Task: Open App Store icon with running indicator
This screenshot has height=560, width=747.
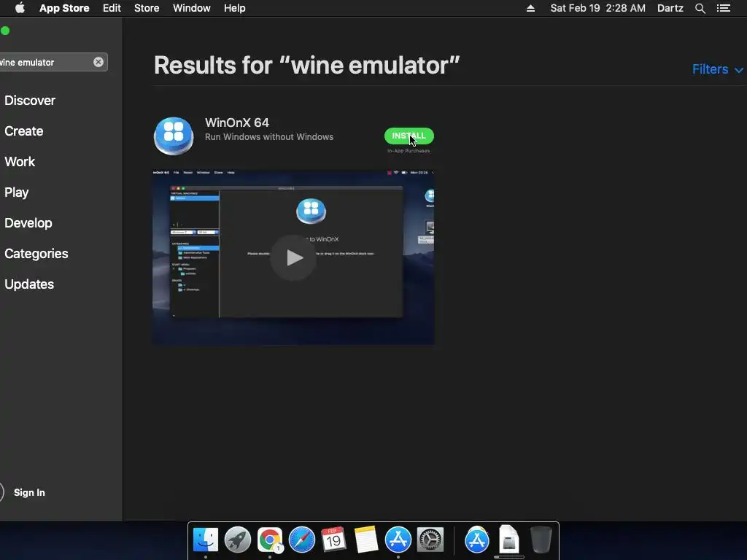Action: [398, 540]
